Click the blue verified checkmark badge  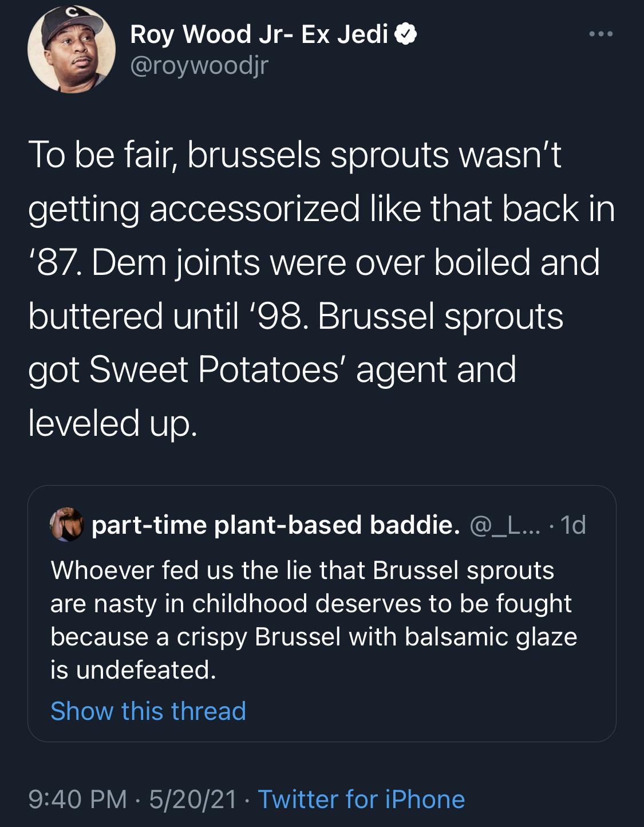coord(406,36)
